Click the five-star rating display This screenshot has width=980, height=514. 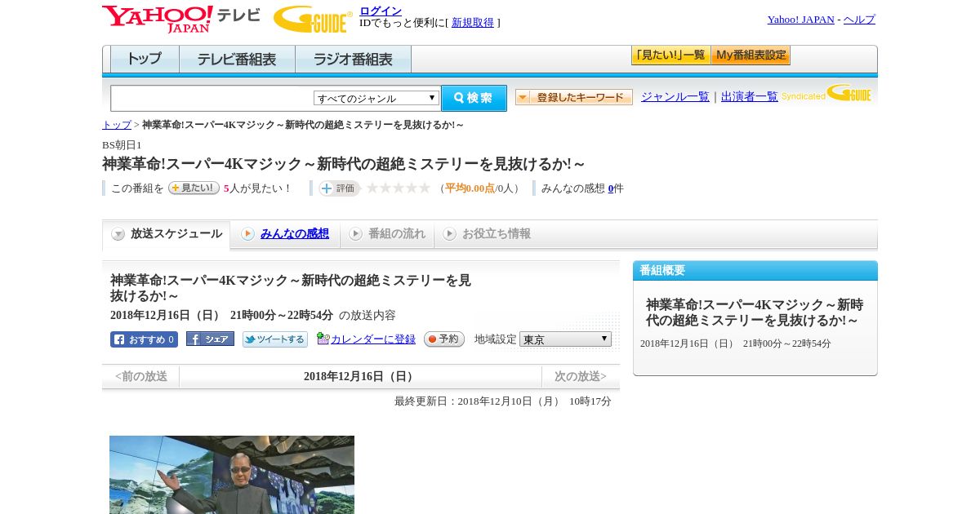(399, 188)
